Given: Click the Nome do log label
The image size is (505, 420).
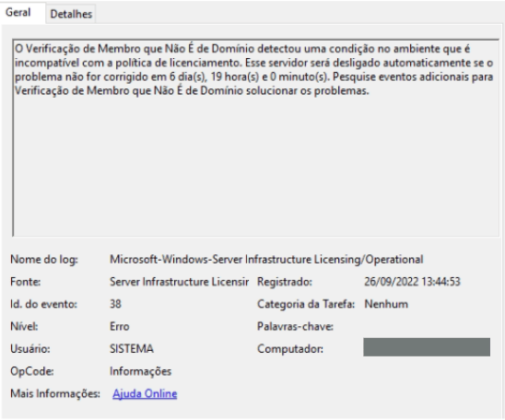Looking at the screenshot, I should pyautogui.click(x=44, y=260).
